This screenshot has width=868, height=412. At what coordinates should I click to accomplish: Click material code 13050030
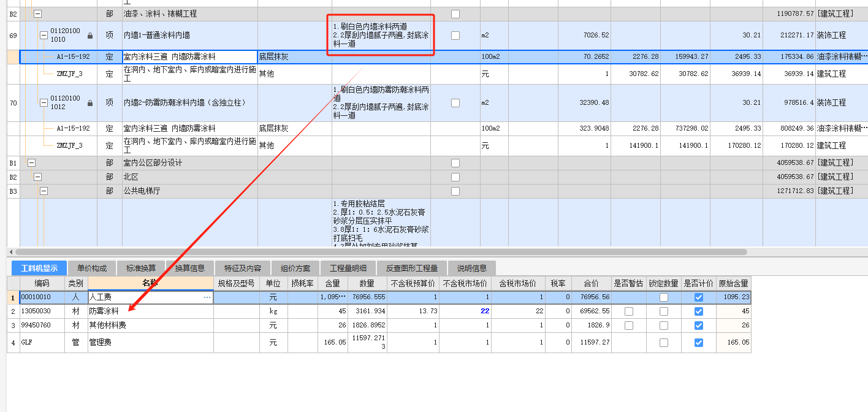[36, 311]
